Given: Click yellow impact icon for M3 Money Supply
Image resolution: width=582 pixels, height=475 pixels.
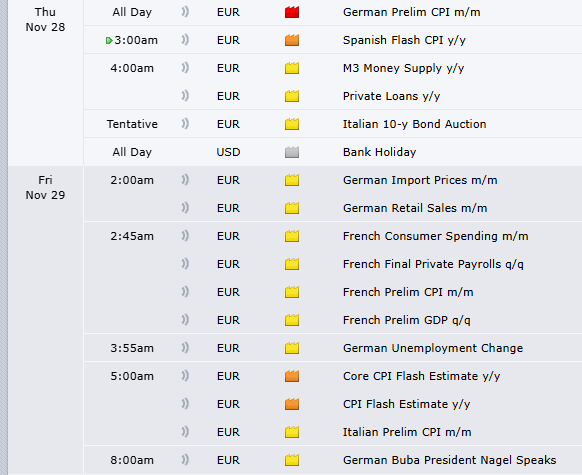Looking at the screenshot, I should (292, 68).
